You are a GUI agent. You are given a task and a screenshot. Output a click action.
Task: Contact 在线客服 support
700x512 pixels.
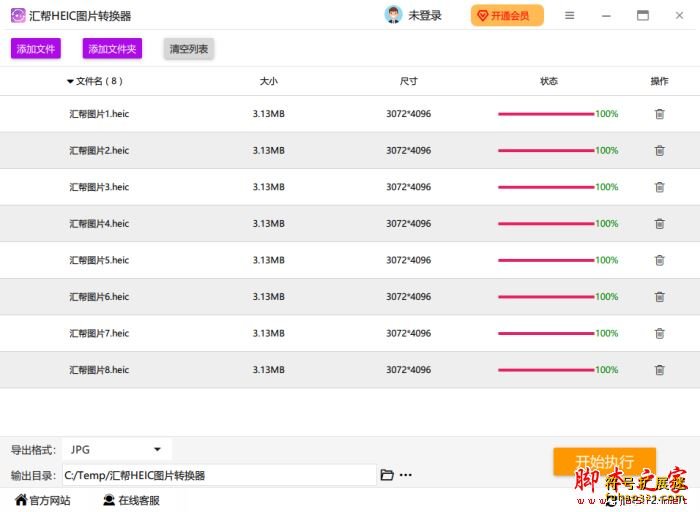(x=131, y=500)
